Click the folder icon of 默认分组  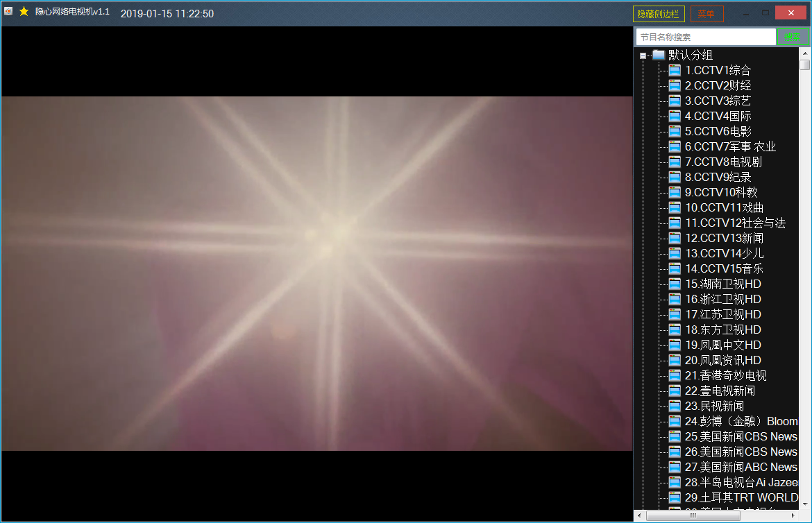[x=659, y=55]
